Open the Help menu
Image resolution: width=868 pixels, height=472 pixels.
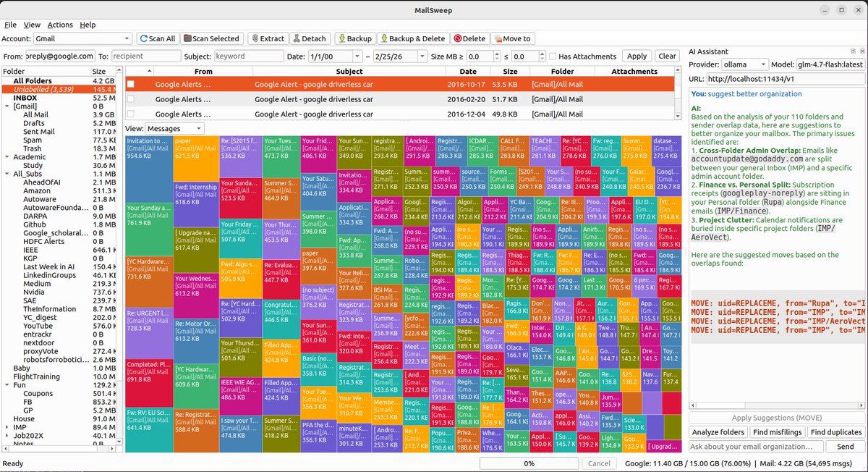(x=88, y=25)
